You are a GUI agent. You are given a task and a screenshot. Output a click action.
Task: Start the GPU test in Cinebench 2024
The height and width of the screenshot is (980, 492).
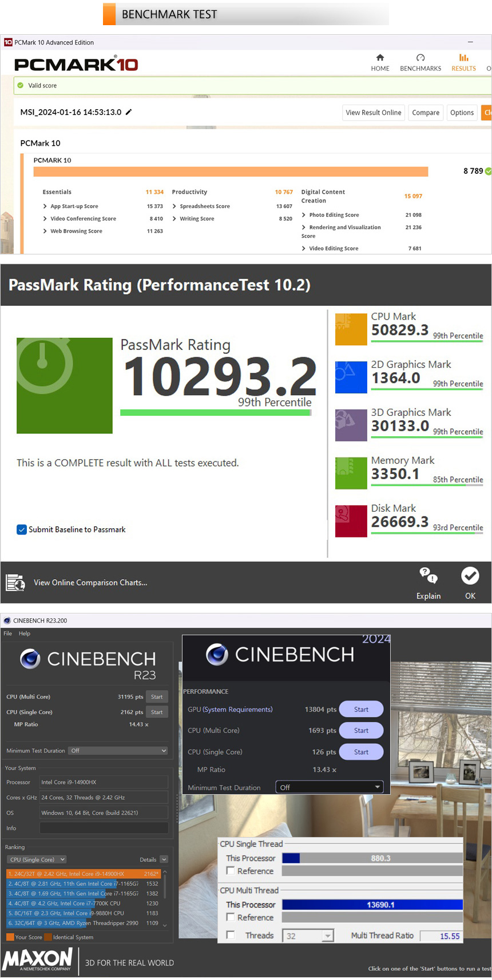[361, 710]
